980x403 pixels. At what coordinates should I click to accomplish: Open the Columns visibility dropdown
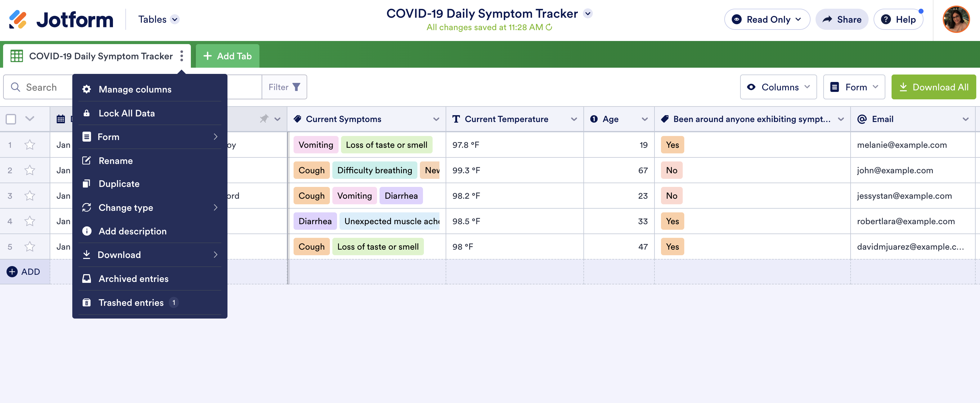(778, 87)
